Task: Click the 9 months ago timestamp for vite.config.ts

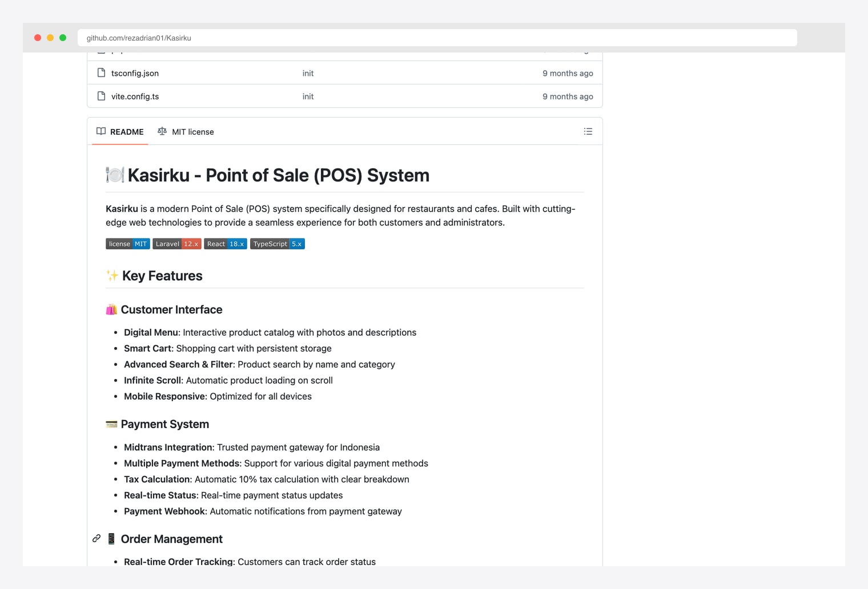Action: 568,96
